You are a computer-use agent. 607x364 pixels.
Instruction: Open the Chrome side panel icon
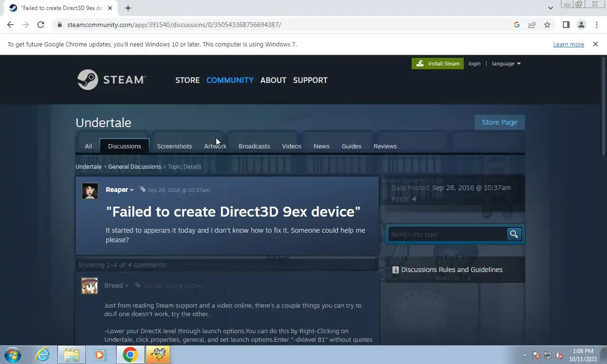(566, 25)
